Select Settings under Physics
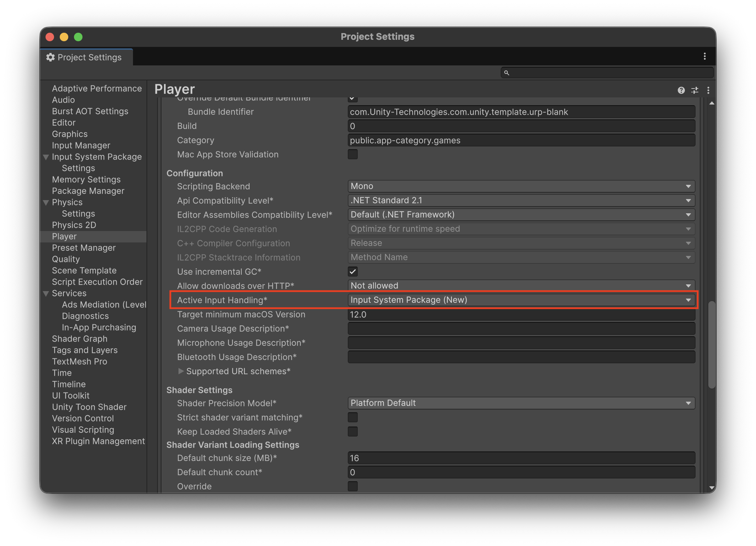This screenshot has width=756, height=546. coord(78,214)
